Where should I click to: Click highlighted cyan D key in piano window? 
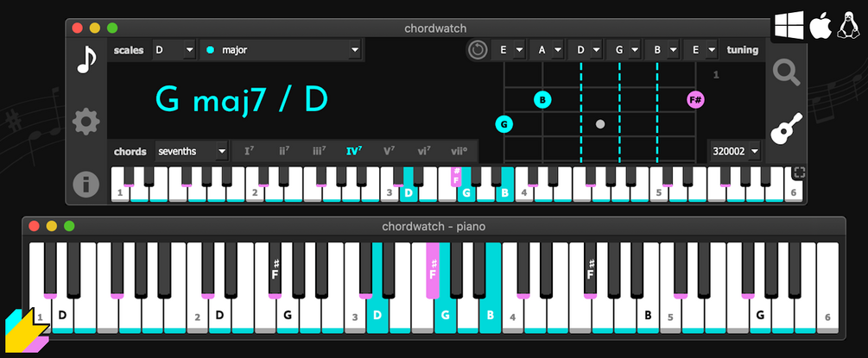pos(377,314)
